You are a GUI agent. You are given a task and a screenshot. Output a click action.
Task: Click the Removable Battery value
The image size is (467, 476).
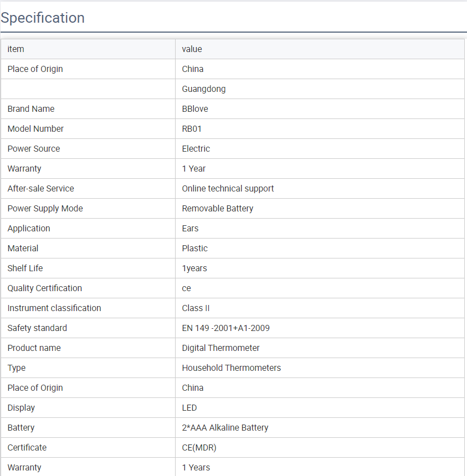point(217,209)
